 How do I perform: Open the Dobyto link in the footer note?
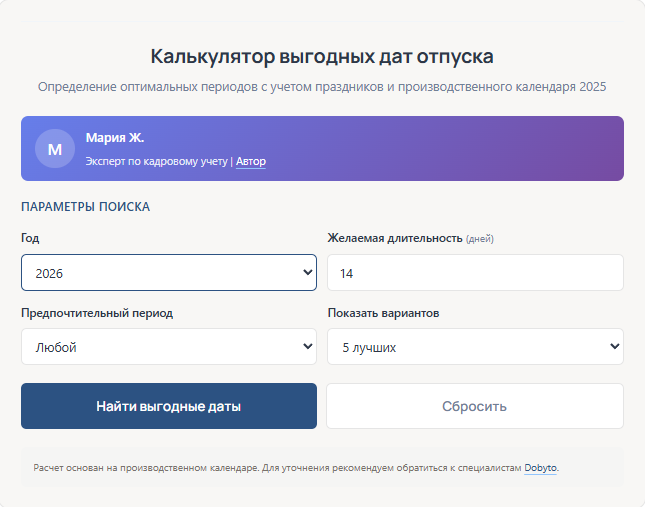(540, 467)
